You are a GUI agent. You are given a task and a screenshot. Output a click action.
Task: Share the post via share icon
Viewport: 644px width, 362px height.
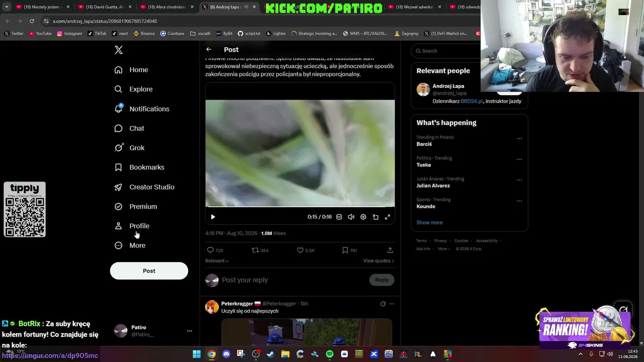point(390,250)
